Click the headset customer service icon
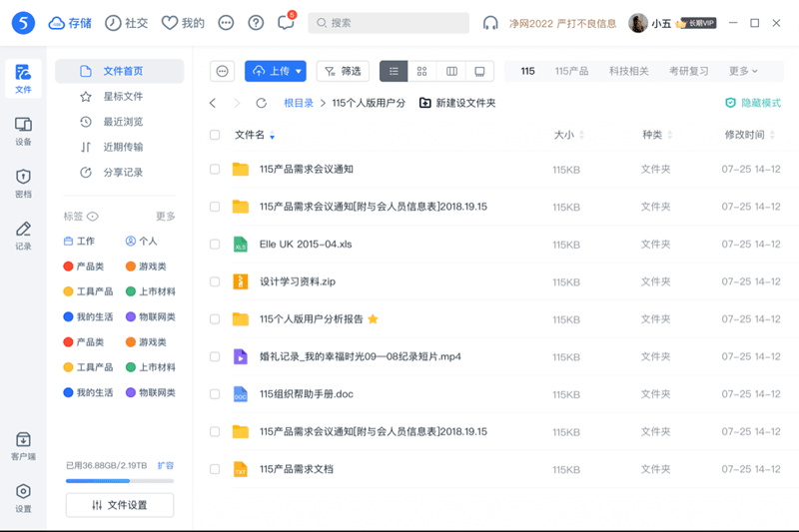 point(490,23)
